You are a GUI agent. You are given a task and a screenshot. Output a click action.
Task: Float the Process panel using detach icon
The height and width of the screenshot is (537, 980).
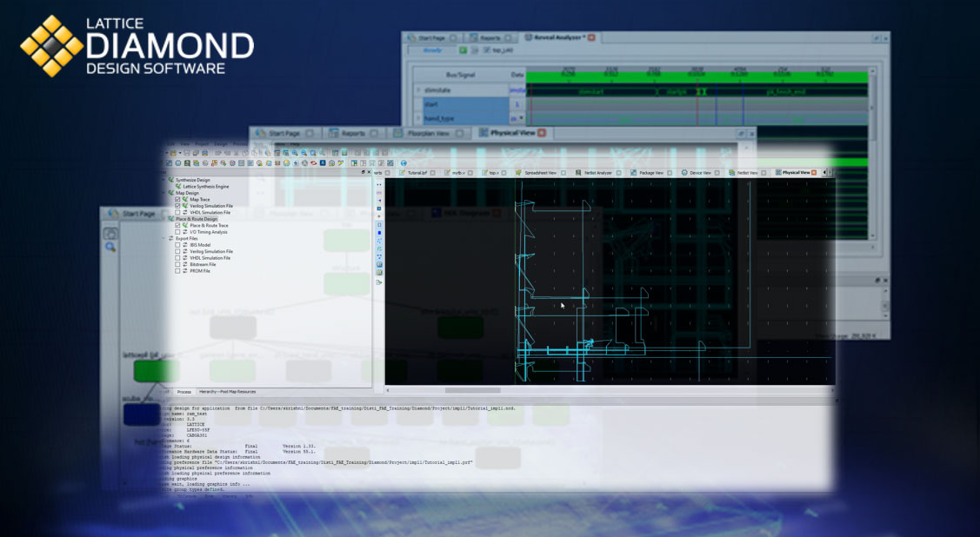(363, 172)
